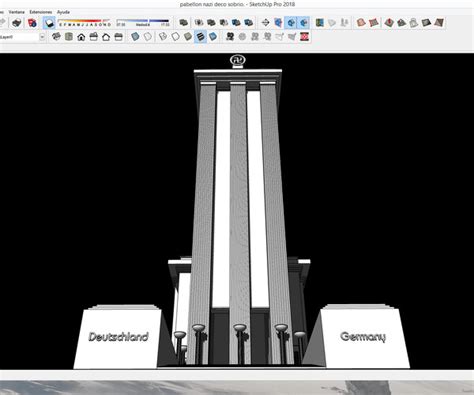Click the Add Location icon

tap(320, 23)
